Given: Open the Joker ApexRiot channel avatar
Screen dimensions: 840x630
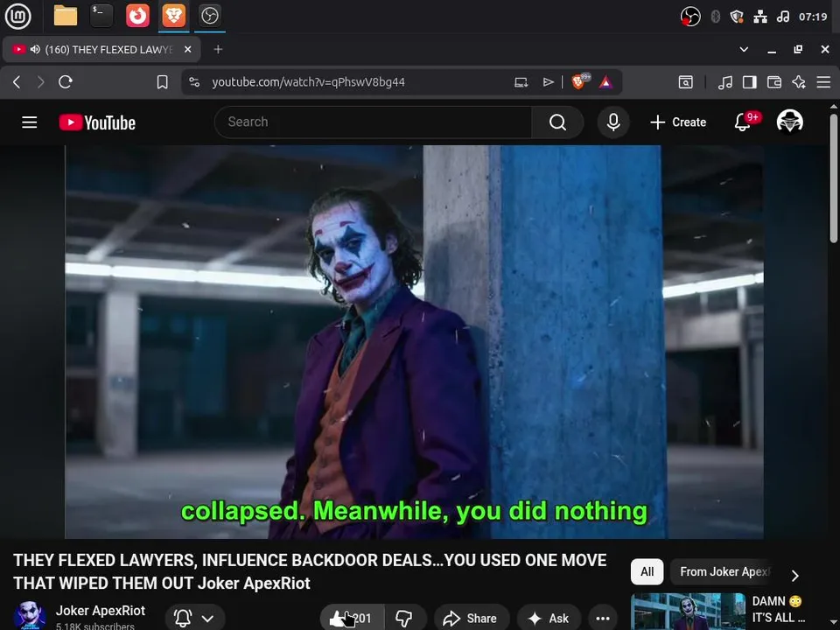Looking at the screenshot, I should tap(30, 615).
